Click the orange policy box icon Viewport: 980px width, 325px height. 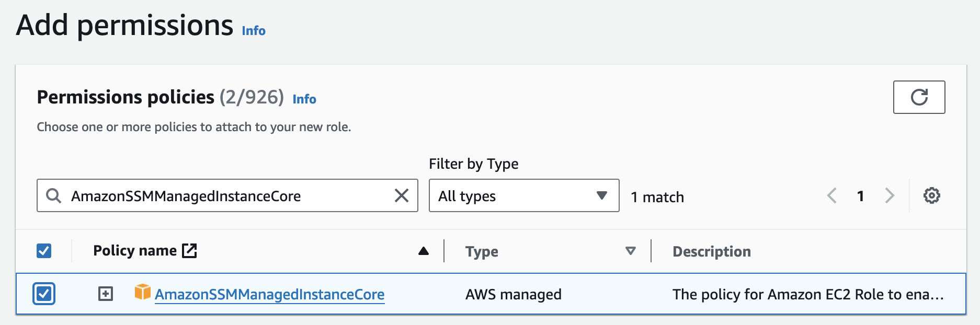[142, 292]
